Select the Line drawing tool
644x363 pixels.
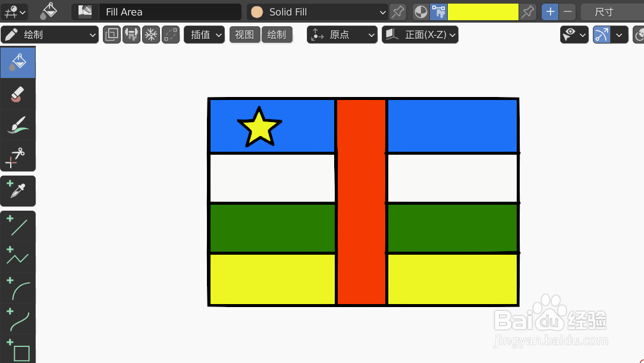pyautogui.click(x=18, y=226)
